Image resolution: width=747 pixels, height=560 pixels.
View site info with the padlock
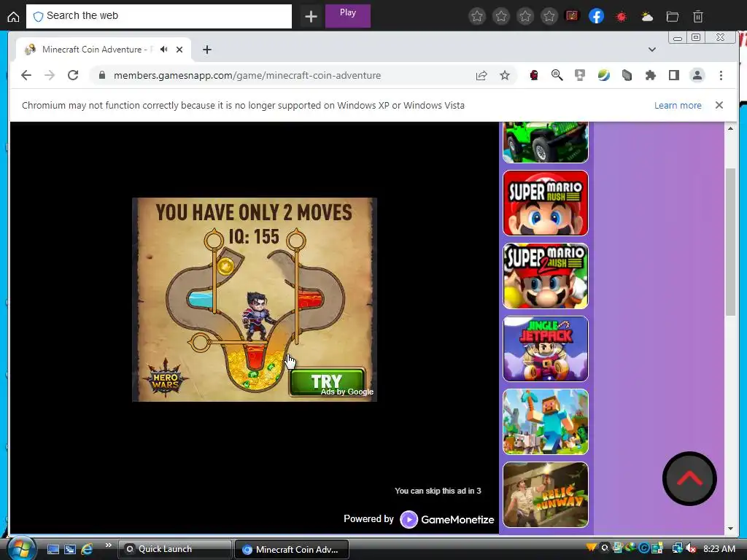coord(102,75)
